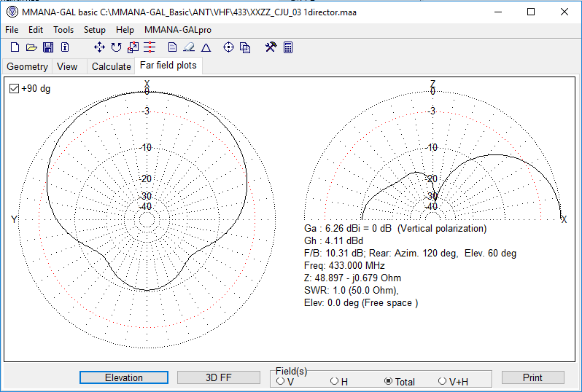
Task: Click the Print button
Action: click(x=532, y=377)
